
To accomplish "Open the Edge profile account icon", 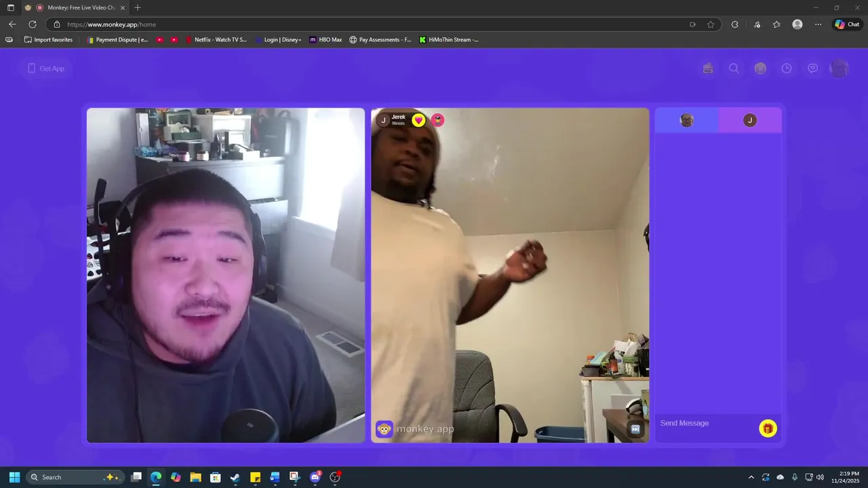I will click(797, 24).
